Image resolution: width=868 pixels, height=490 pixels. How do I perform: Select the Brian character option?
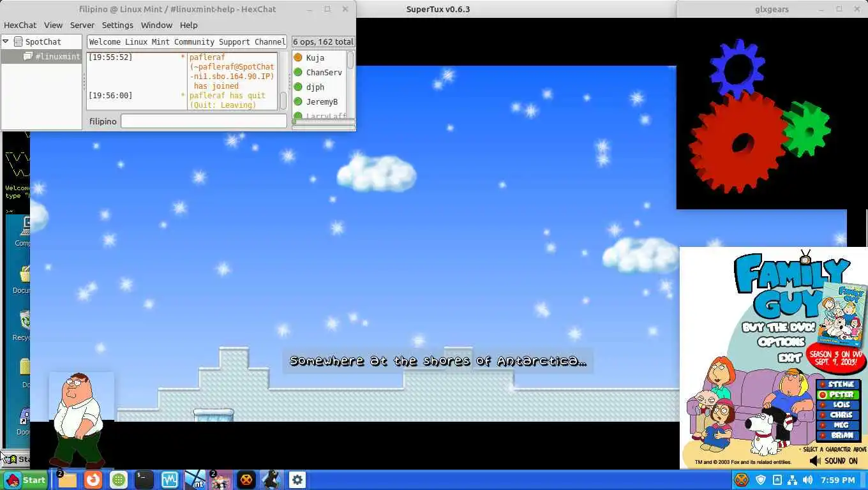coord(838,435)
